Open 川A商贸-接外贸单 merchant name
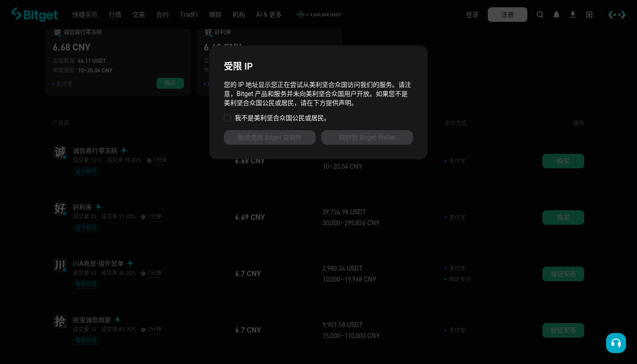Screen dimensions: 637x364 (98, 263)
